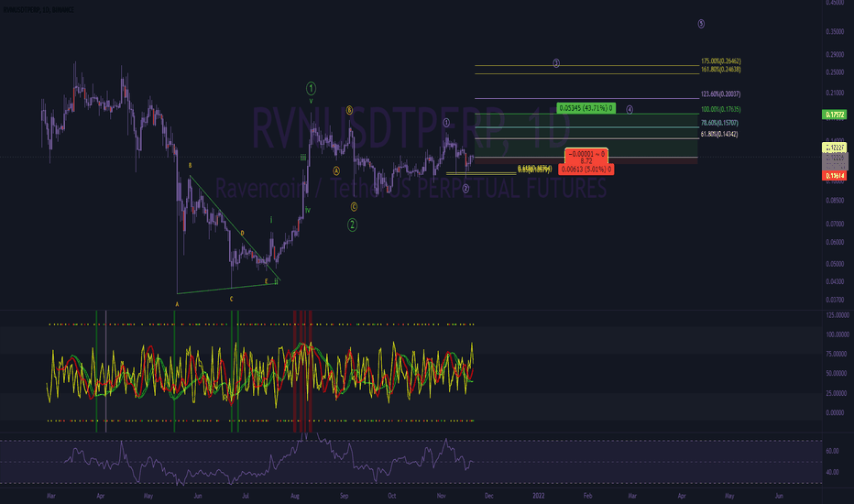The image size is (854, 504).
Task: Select the green profit target label 0.05345 (43.71%)
Action: point(586,108)
